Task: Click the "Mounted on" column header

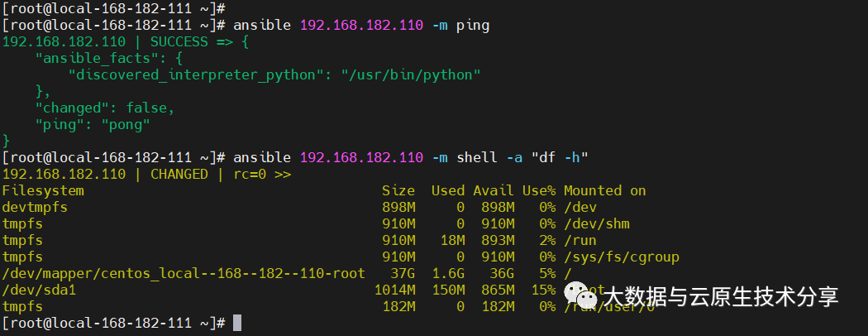Action: (605, 190)
